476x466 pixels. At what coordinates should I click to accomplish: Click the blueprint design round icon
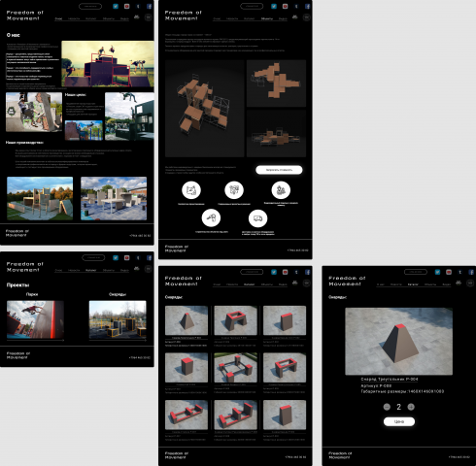pyautogui.click(x=191, y=190)
